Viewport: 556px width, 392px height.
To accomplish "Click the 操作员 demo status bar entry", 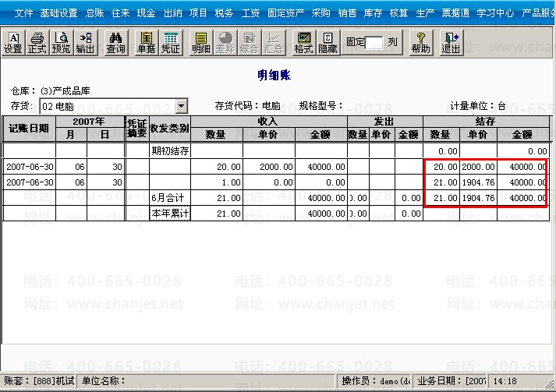I will pos(376,381).
